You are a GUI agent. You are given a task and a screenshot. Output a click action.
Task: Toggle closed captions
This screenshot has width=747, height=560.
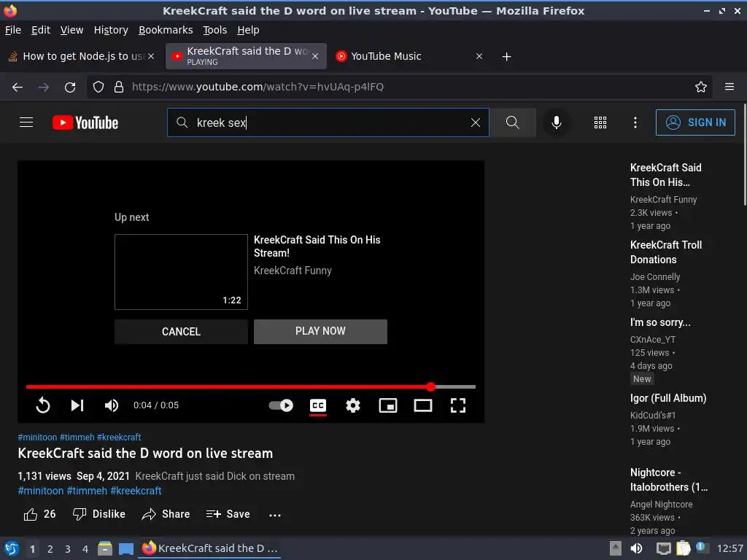[318, 405]
